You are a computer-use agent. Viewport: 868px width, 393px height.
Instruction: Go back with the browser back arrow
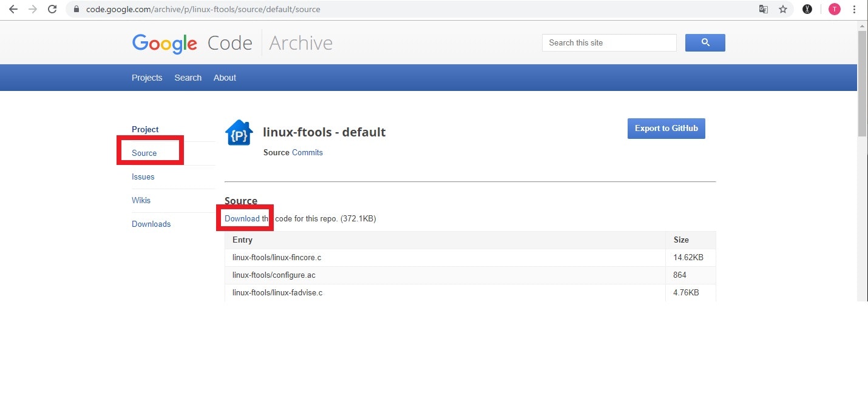coord(13,9)
